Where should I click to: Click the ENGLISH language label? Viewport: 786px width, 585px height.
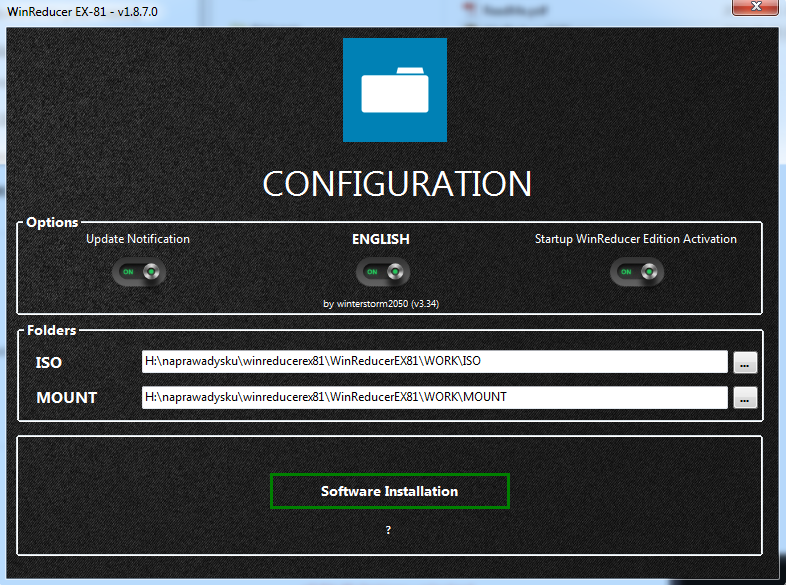(381, 239)
